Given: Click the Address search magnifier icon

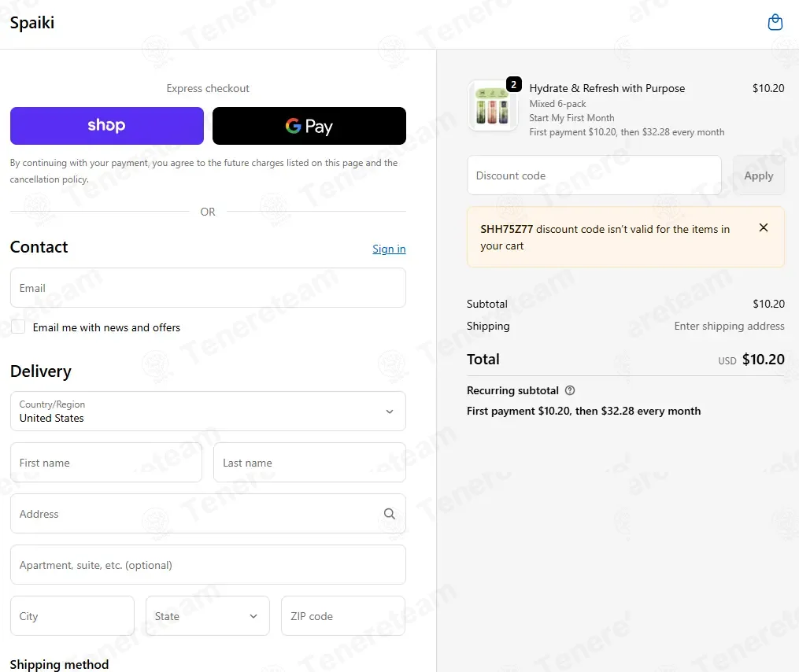Looking at the screenshot, I should [390, 514].
